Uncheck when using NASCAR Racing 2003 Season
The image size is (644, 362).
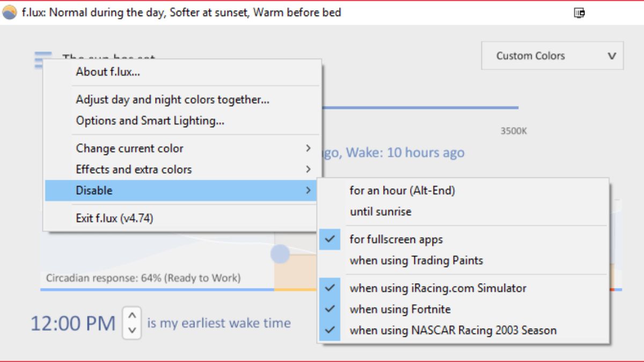pos(463,330)
